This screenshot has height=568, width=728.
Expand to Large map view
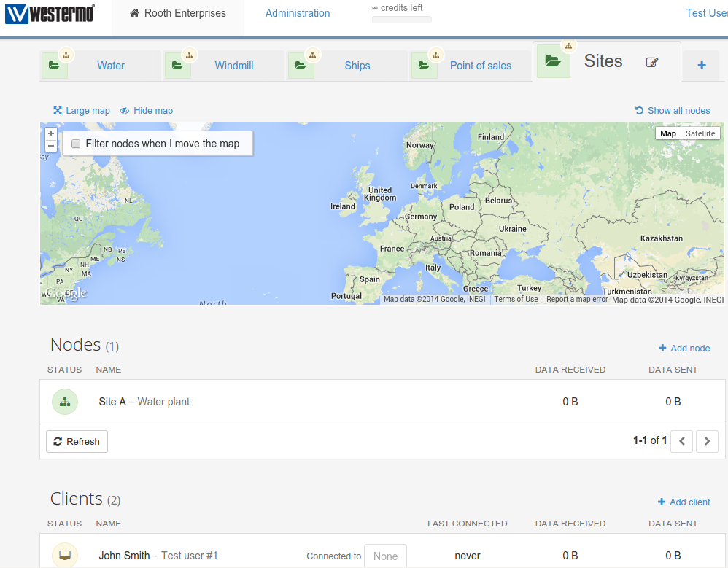(82, 111)
